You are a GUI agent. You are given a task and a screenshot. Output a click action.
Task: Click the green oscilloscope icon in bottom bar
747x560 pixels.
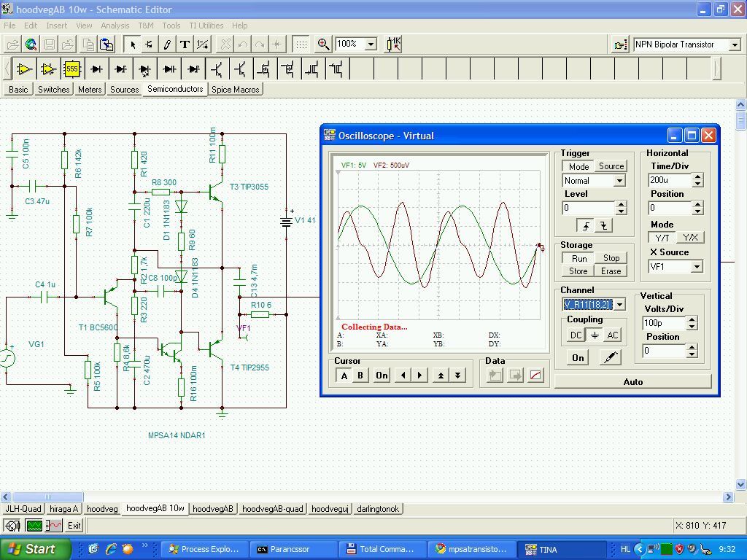point(34,525)
